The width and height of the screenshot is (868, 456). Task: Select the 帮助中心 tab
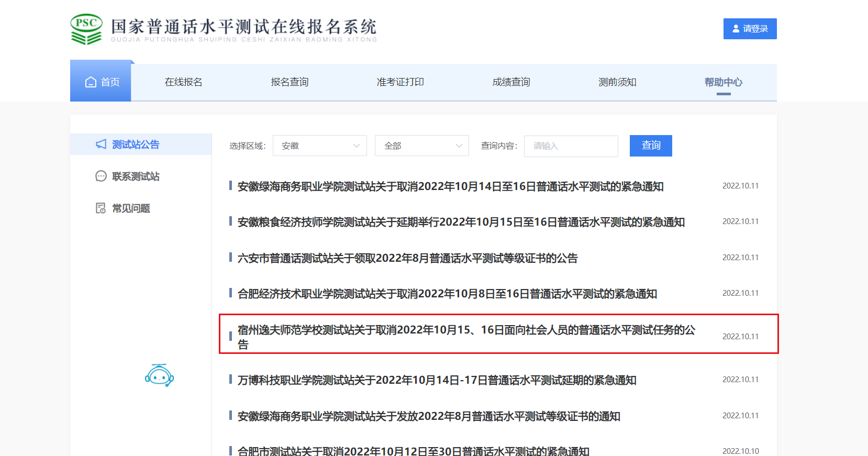(x=724, y=82)
